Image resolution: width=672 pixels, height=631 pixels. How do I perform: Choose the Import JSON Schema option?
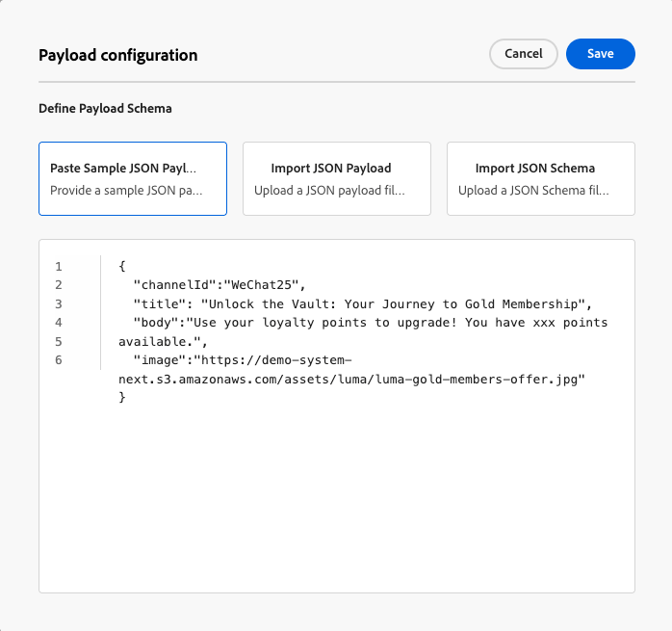click(541, 178)
